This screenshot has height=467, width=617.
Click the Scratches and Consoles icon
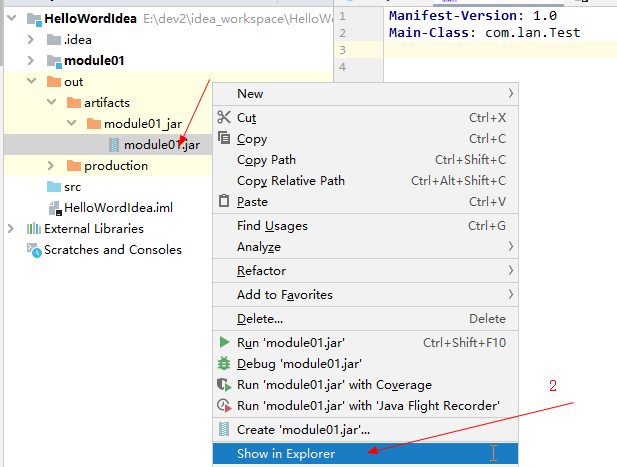34,250
